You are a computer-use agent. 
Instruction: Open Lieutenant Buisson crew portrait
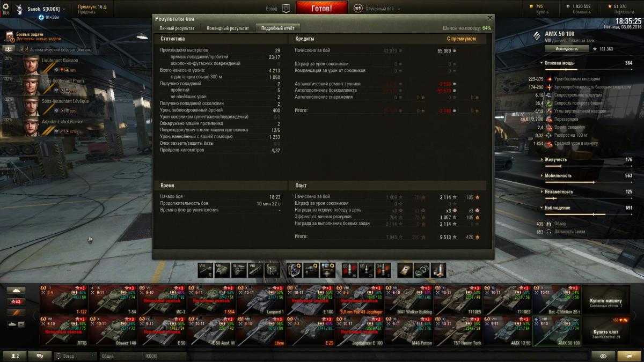click(32, 65)
